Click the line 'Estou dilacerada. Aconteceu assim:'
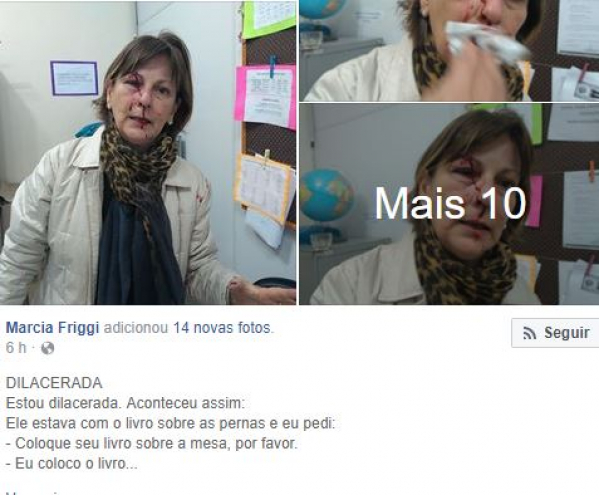Viewport: 599px width, 495px height. [125, 403]
